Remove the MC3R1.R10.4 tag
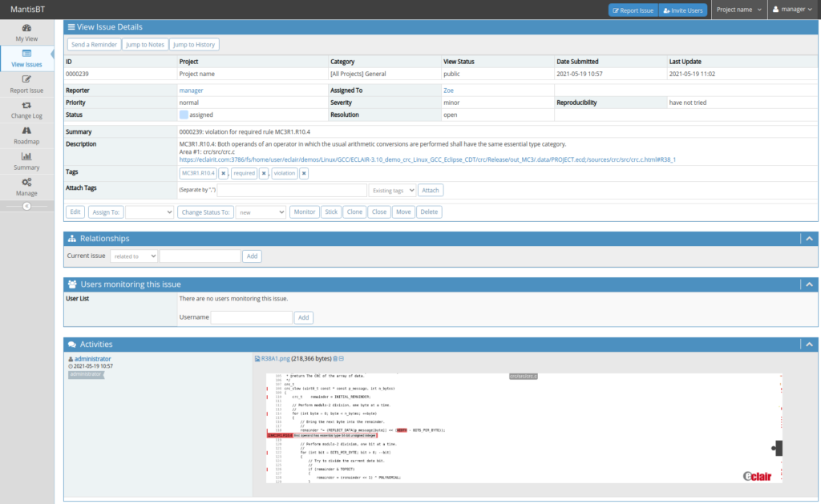Screen dimensions: 821x504 (x=224, y=173)
